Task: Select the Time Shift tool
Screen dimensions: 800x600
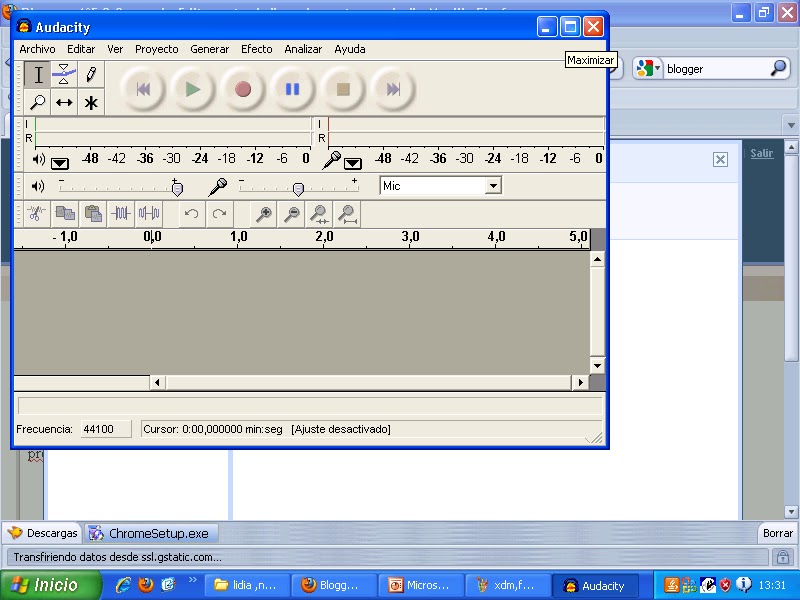Action: pyautogui.click(x=64, y=102)
